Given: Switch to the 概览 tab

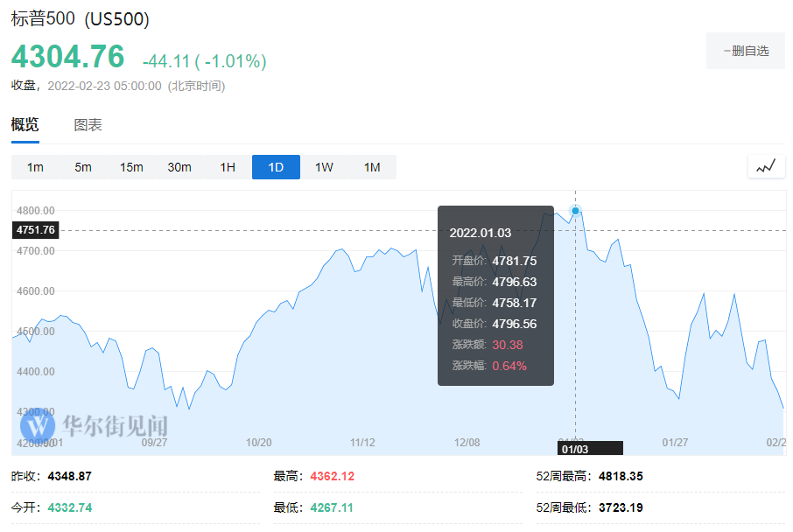Looking at the screenshot, I should 25,125.
